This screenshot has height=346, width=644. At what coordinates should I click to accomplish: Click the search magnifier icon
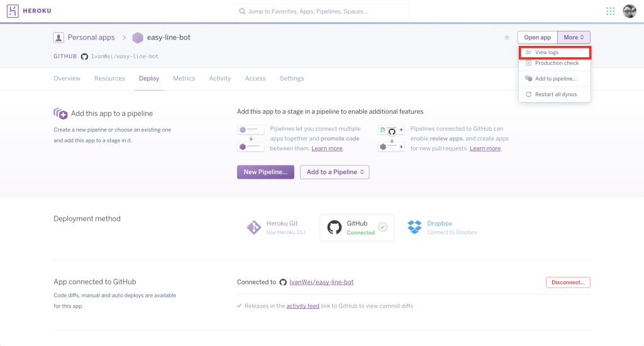click(242, 11)
